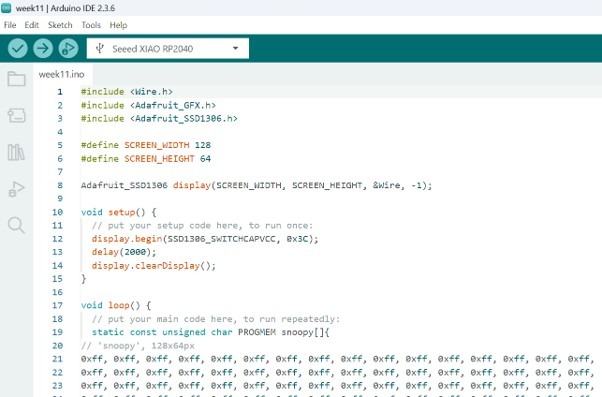The image size is (602, 397).
Task: Click the first 0xff value on line 23
Action: 92,385
